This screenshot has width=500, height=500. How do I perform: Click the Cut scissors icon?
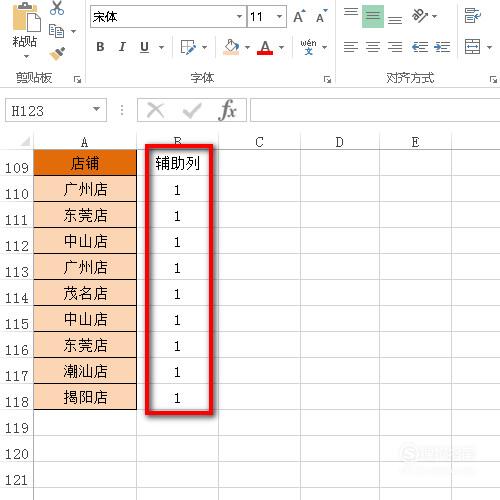tap(57, 8)
